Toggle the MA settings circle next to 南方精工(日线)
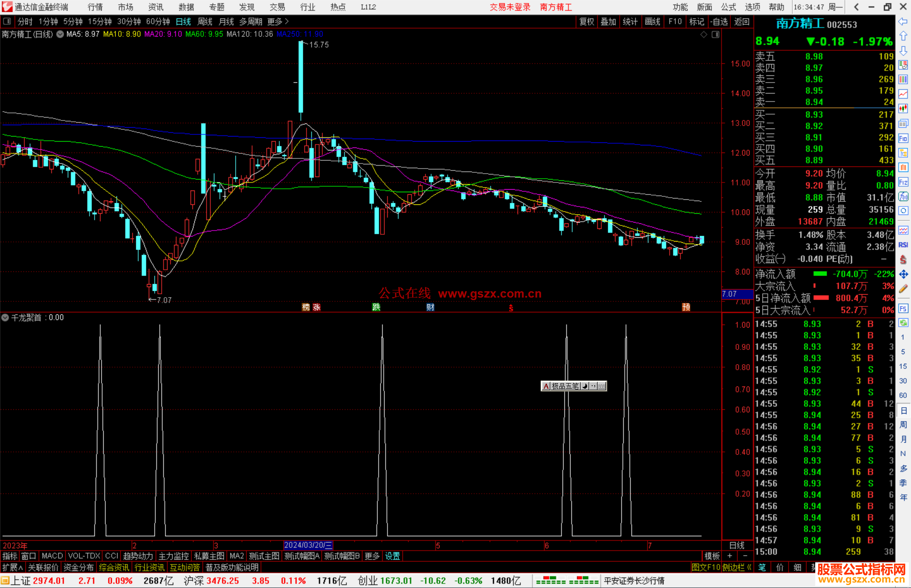The image size is (911, 588). [x=60, y=34]
